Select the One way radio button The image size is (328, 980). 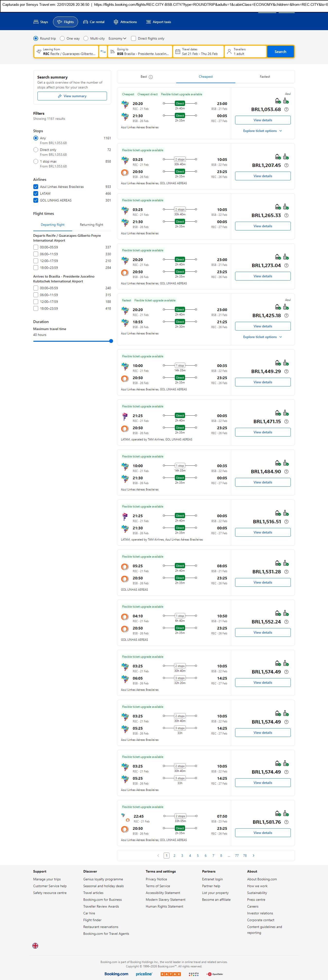coord(62,38)
